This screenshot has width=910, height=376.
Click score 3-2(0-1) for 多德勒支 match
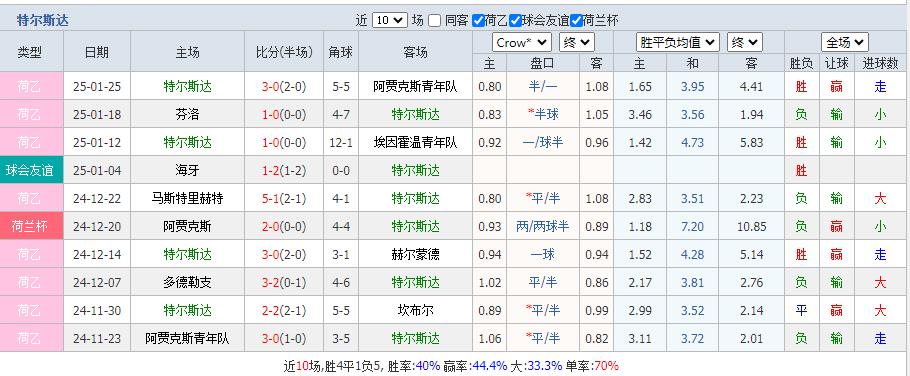(x=284, y=282)
